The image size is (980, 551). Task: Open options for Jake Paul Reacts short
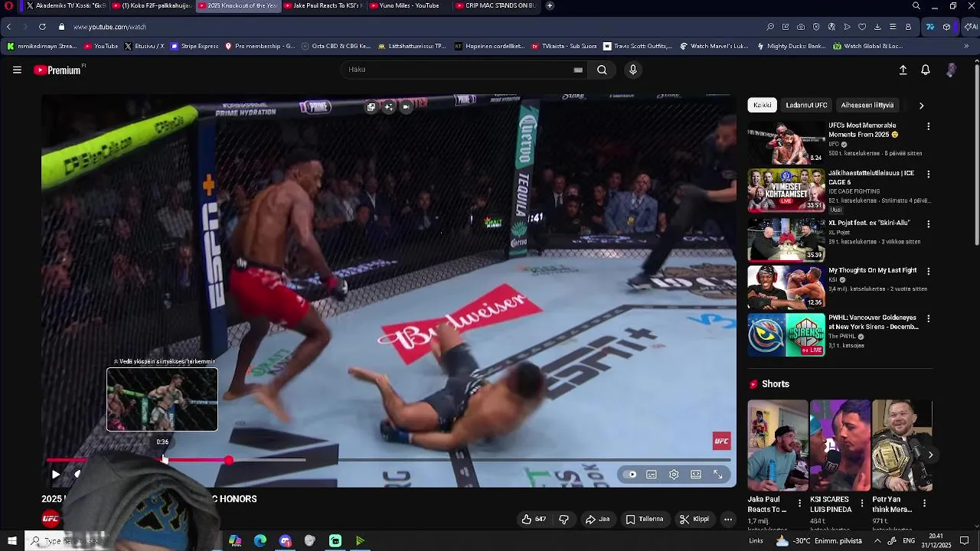point(800,504)
